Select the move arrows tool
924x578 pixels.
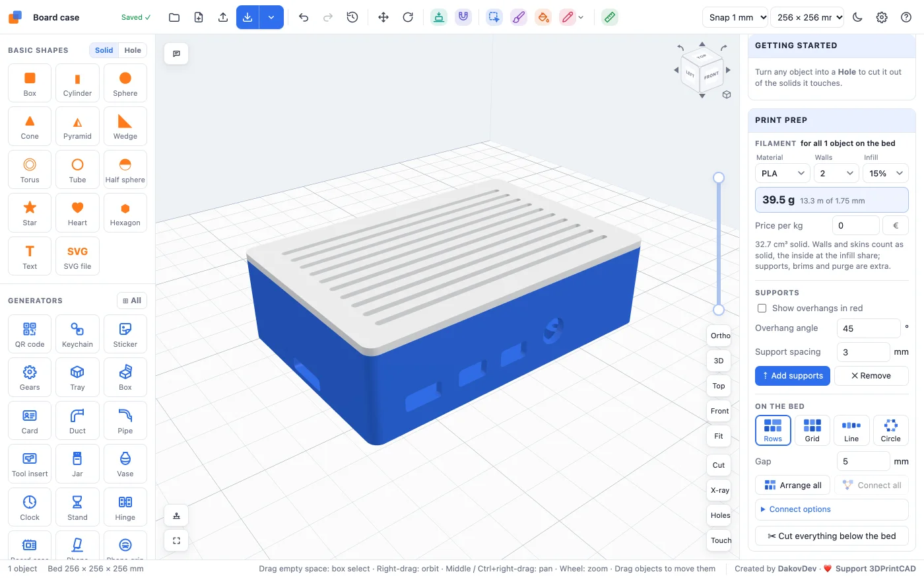[x=383, y=17]
